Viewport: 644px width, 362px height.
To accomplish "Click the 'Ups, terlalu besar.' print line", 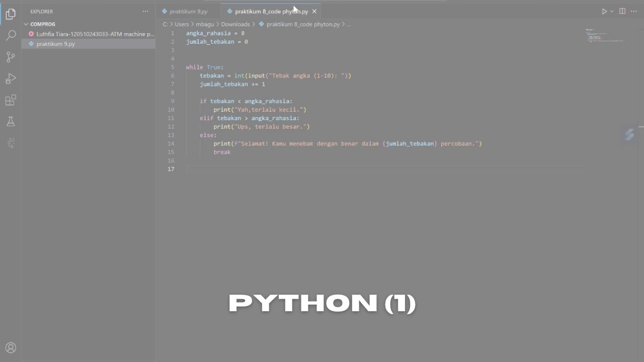I will pyautogui.click(x=262, y=127).
